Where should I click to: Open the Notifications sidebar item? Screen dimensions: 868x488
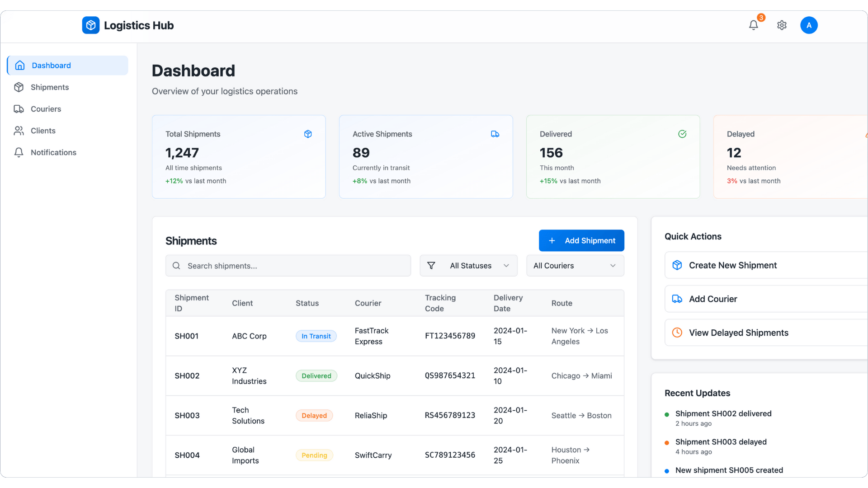pos(53,152)
